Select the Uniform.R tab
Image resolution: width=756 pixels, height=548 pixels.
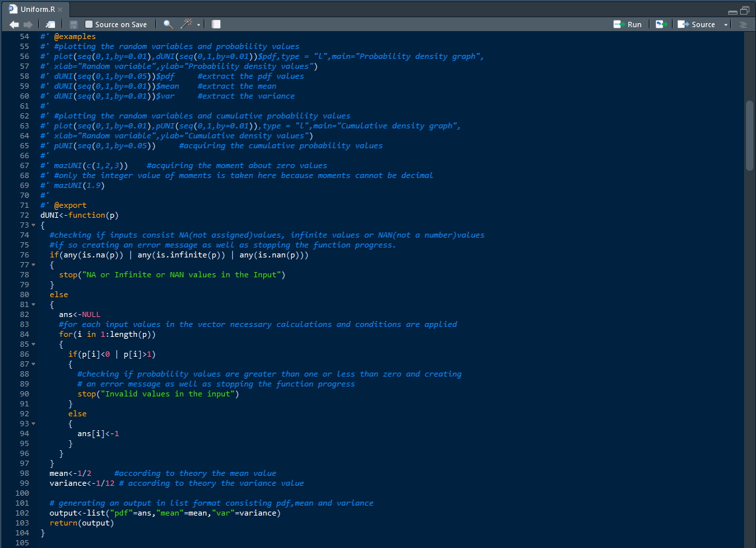(x=36, y=9)
